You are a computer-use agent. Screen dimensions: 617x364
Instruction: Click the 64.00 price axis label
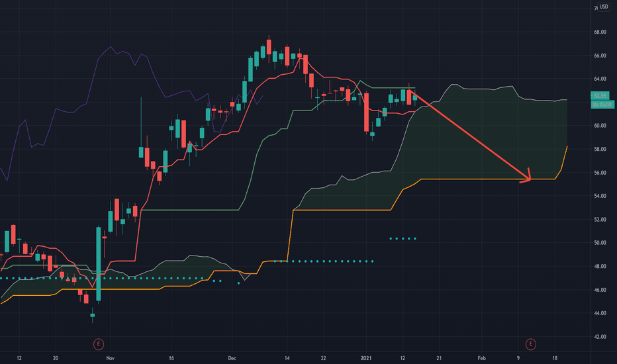click(x=600, y=79)
